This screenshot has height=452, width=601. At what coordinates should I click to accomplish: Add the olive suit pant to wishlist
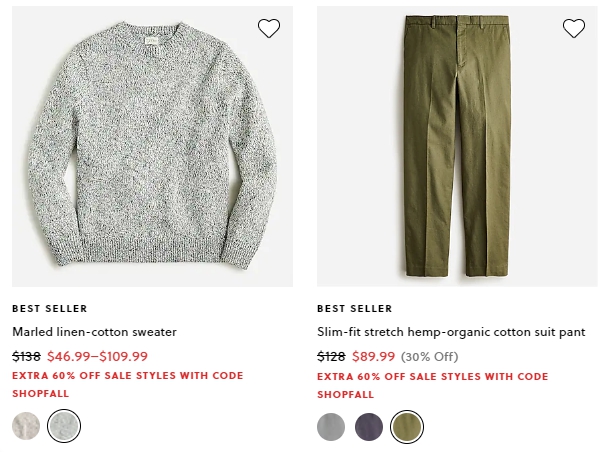[x=574, y=28]
